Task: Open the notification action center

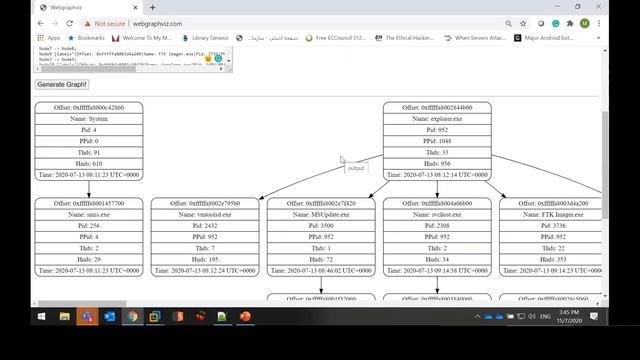Action: pyautogui.click(x=594, y=316)
